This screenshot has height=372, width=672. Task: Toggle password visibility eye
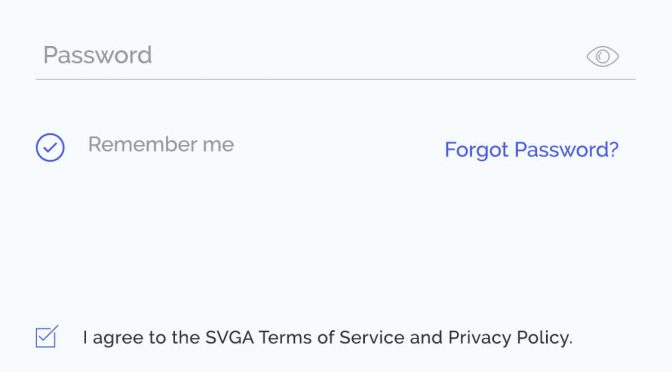click(x=603, y=56)
